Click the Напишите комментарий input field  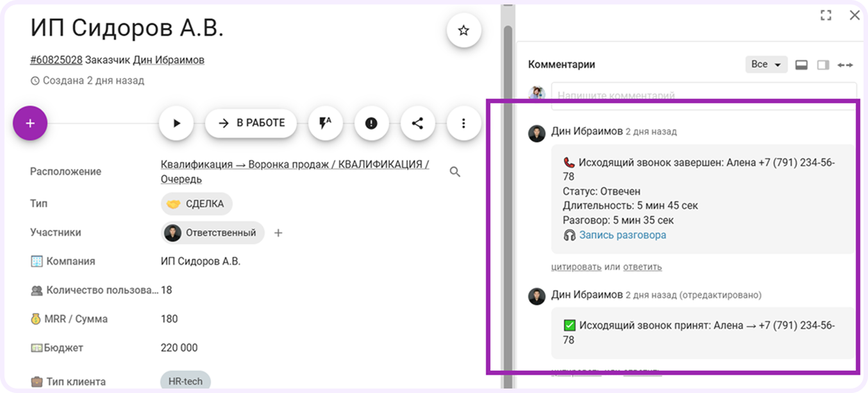699,94
